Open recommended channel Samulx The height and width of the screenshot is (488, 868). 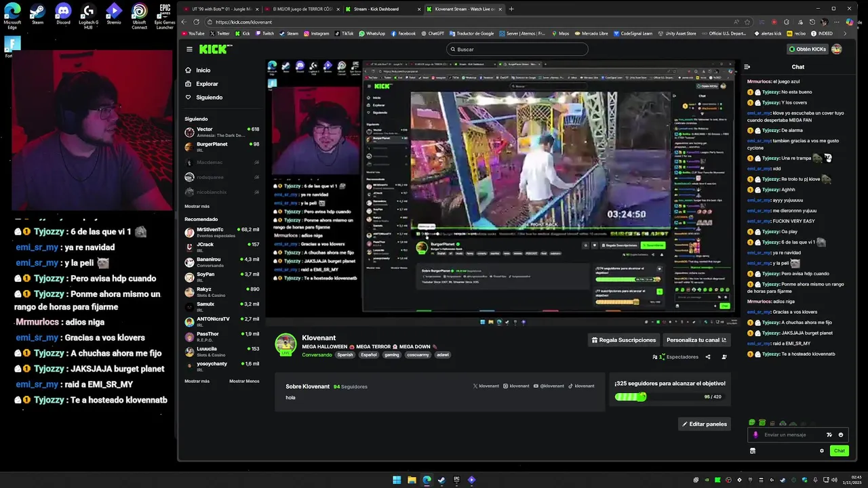click(x=222, y=307)
